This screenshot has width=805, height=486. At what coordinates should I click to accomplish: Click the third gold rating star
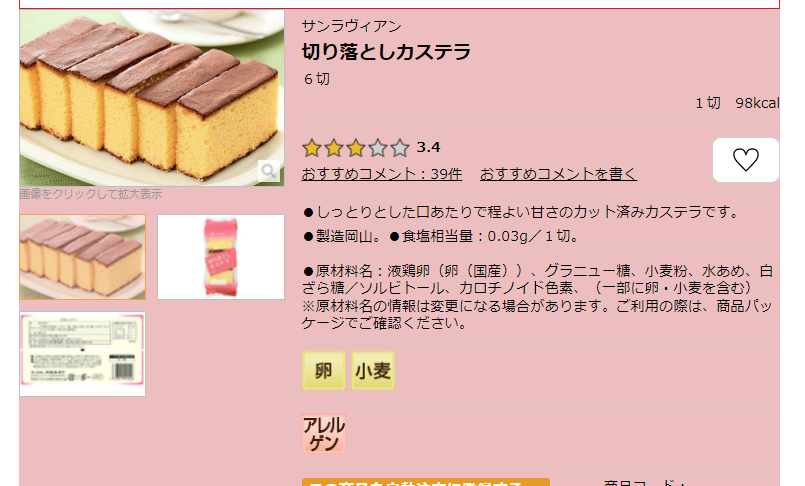355,148
